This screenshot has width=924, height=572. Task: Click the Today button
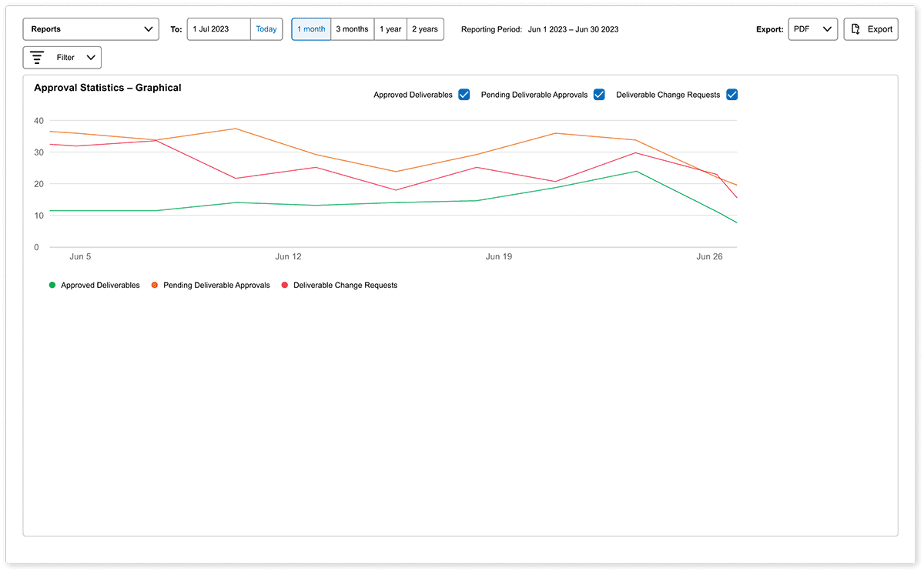tap(266, 28)
